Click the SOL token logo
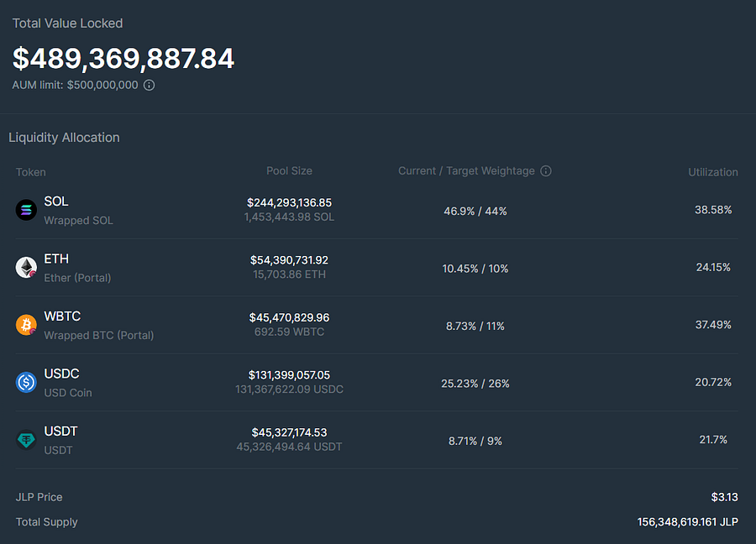The height and width of the screenshot is (544, 756). coord(26,210)
